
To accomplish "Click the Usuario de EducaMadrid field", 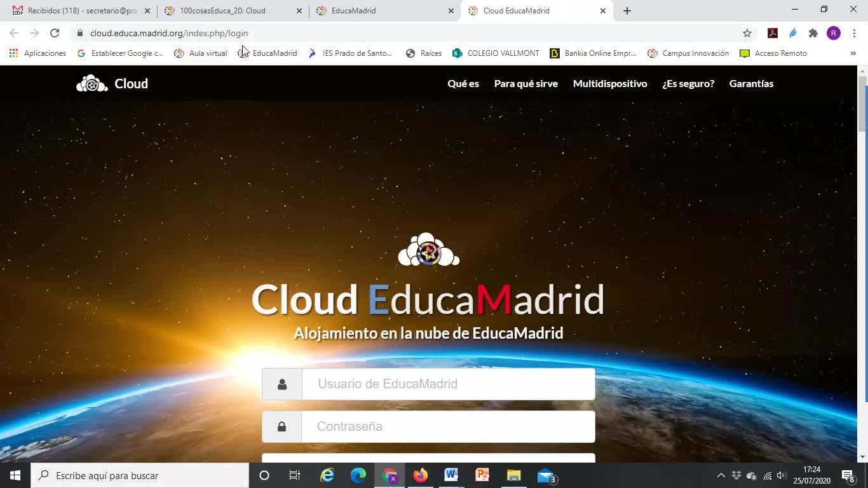I will (x=449, y=384).
